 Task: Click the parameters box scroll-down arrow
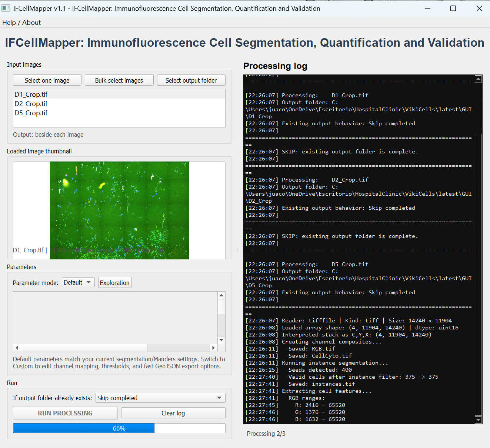221,340
